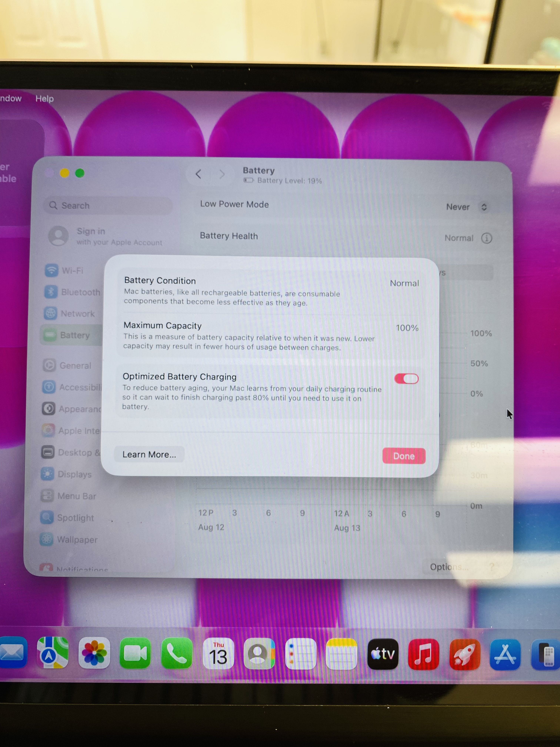This screenshot has height=747, width=560.
Task: Open the Photos app in the Dock
Action: tap(94, 653)
